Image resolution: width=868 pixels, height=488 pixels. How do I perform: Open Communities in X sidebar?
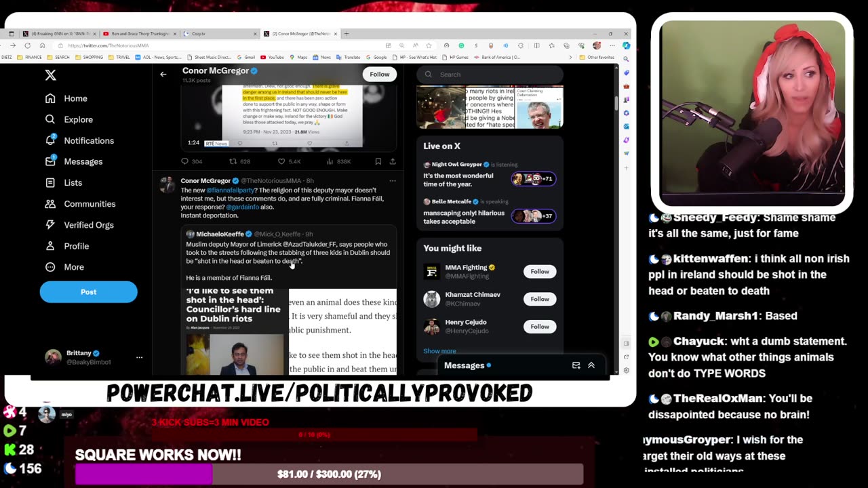coord(80,203)
